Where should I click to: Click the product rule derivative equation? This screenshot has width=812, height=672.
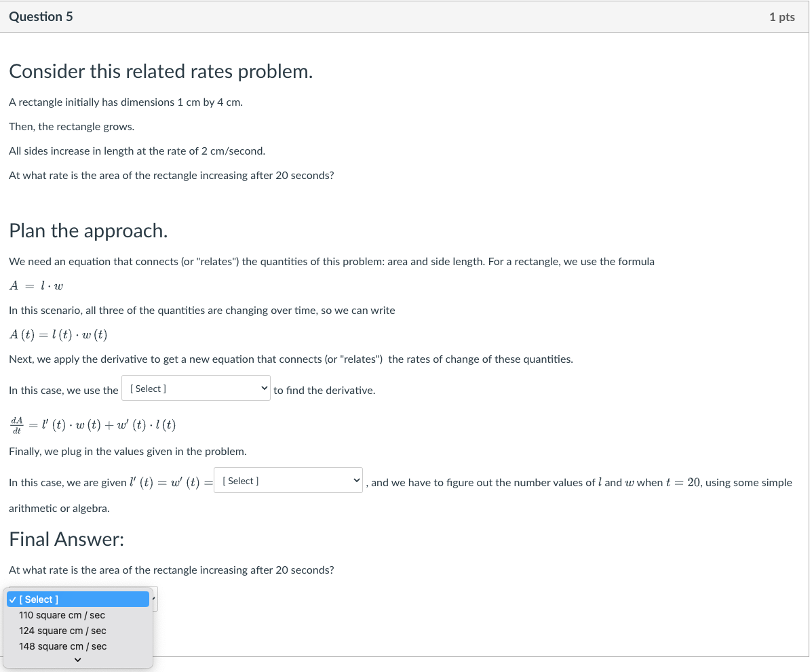[x=92, y=423]
